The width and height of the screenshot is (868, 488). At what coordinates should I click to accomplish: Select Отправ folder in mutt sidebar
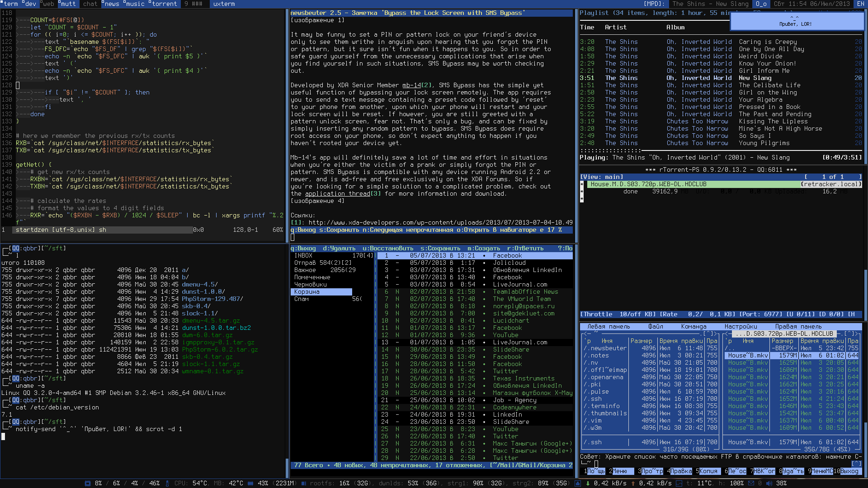332,263
